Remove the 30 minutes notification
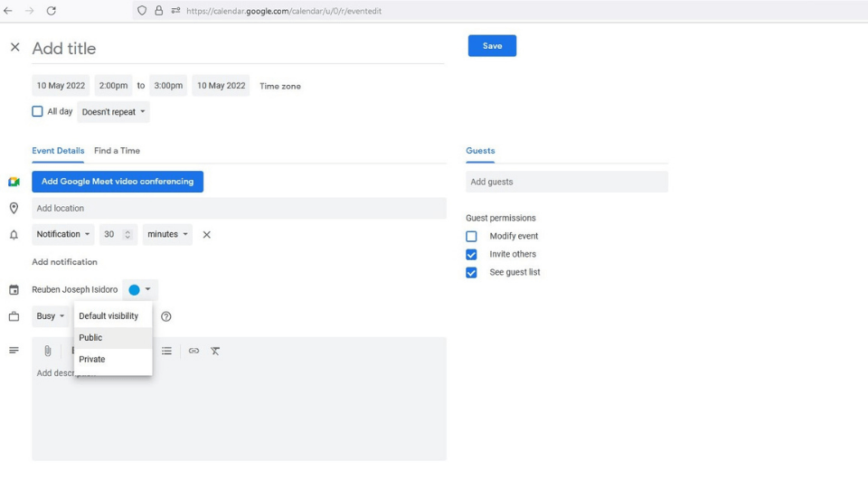This screenshot has width=868, height=488. coord(206,235)
